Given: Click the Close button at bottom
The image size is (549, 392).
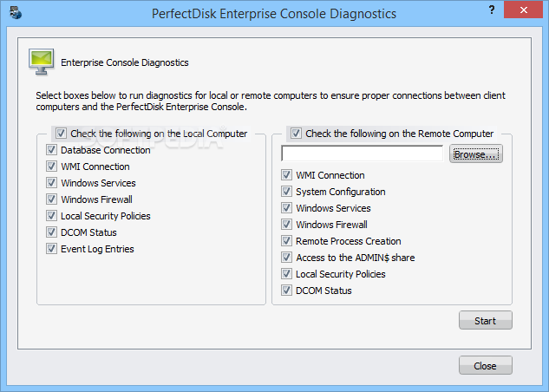Looking at the screenshot, I should pyautogui.click(x=486, y=365).
